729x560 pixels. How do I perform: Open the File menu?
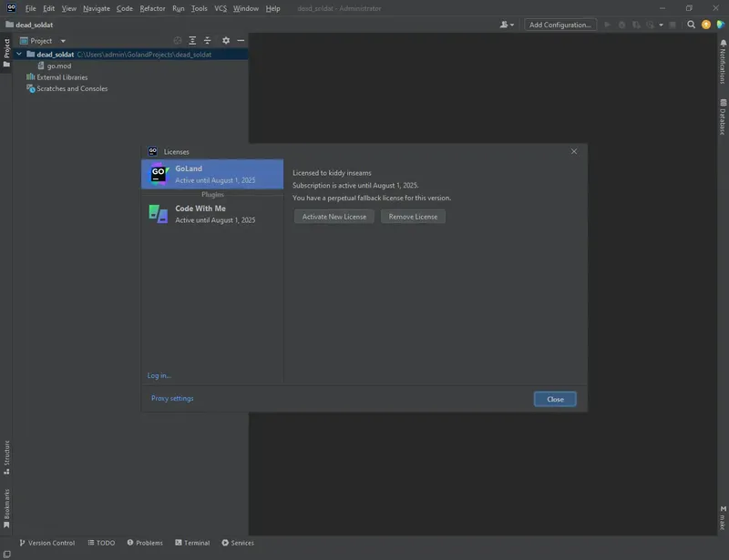coord(31,8)
